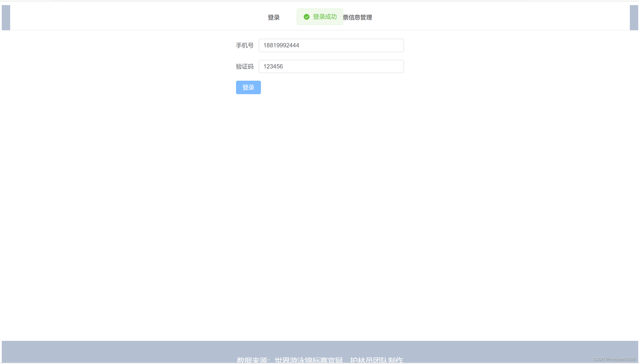Click 护林员团队制作 footer credit text
This screenshot has width=639, height=364.
coord(377,360)
